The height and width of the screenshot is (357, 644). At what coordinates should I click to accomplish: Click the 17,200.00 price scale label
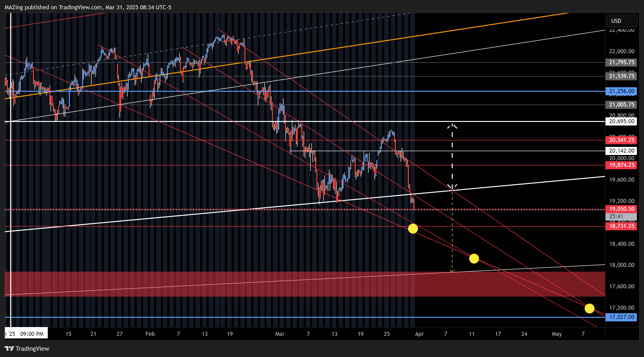coord(621,308)
